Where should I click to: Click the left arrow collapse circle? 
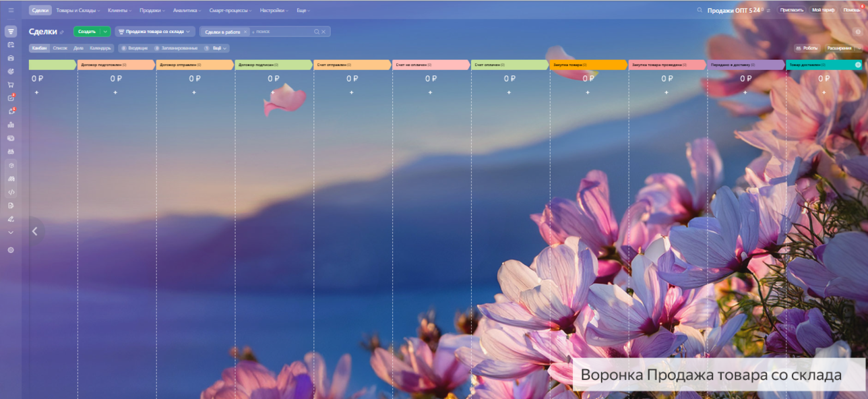click(35, 231)
